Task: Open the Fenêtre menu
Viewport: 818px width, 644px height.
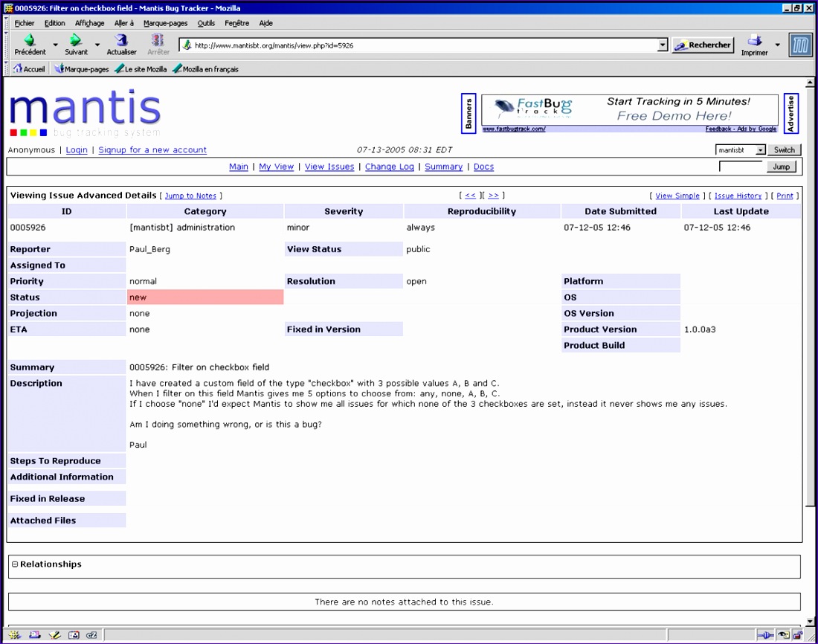Action: [236, 23]
